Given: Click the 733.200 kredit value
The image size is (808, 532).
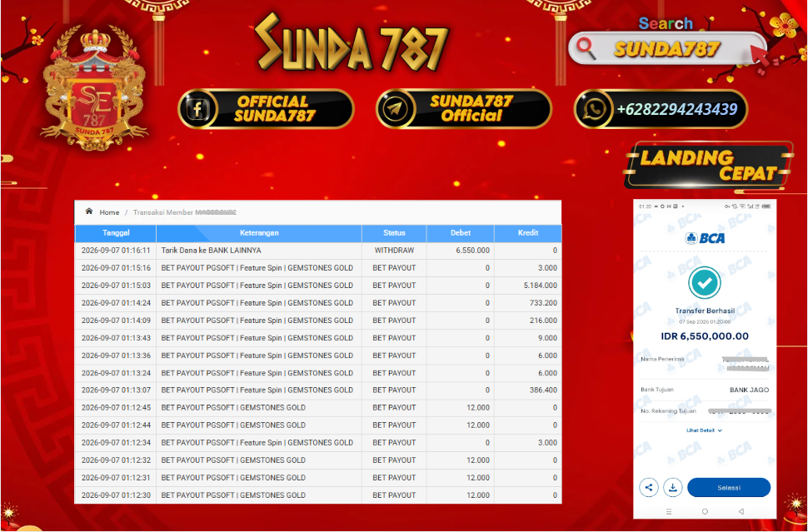Looking at the screenshot, I should pos(543,303).
